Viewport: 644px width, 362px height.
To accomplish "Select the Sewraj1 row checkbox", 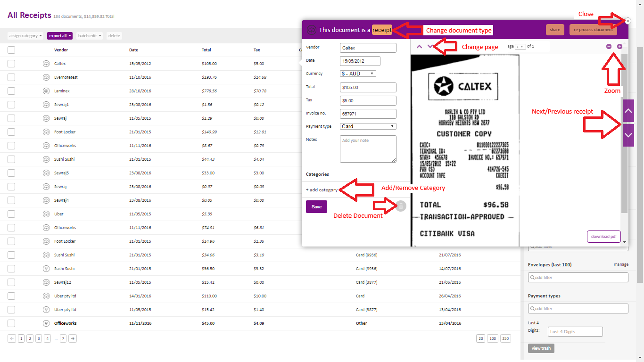I will (x=11, y=105).
